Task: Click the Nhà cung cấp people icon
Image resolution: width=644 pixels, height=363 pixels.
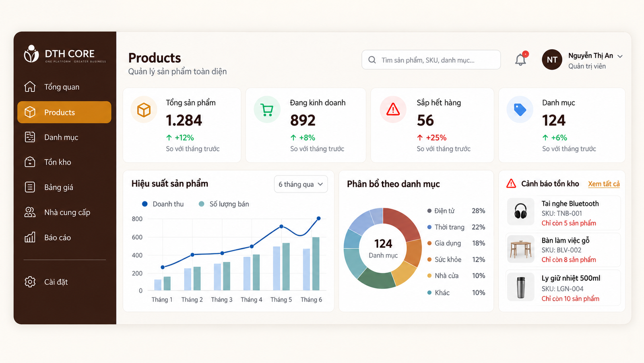Action: point(30,212)
